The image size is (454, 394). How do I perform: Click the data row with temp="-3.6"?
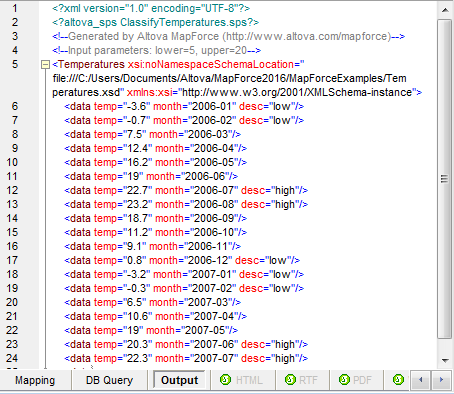point(184,106)
